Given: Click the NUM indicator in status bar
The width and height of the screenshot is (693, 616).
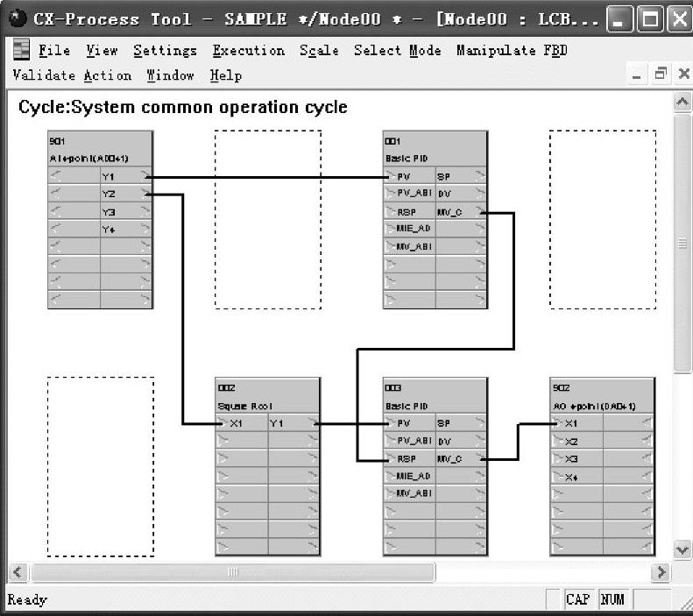Looking at the screenshot, I should [x=612, y=599].
